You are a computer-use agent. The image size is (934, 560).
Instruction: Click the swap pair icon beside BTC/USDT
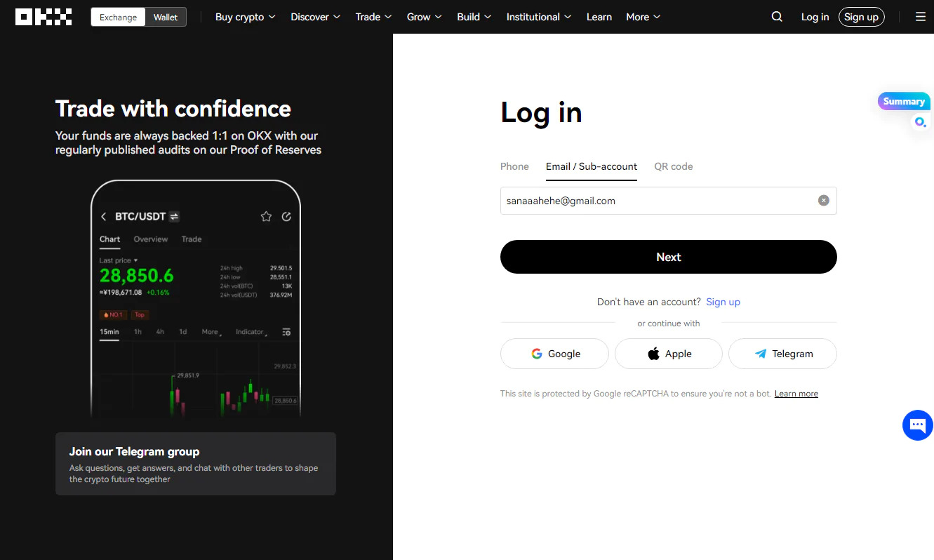[174, 217]
